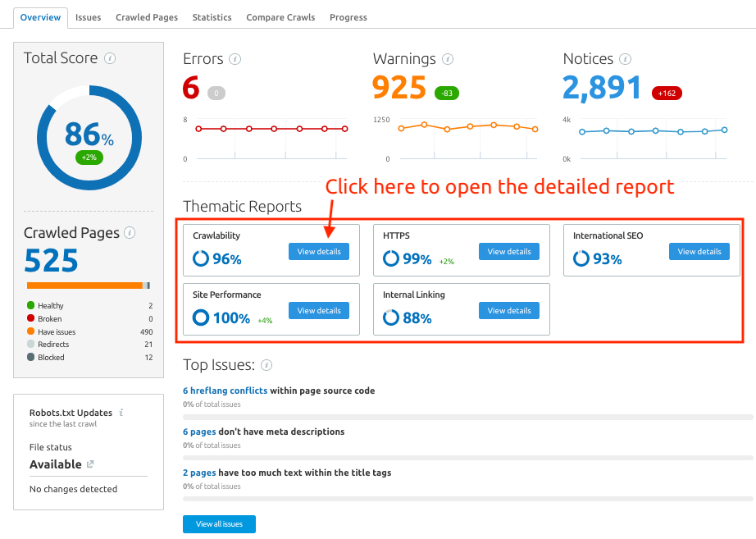Click the Total Score donut chart

89,137
